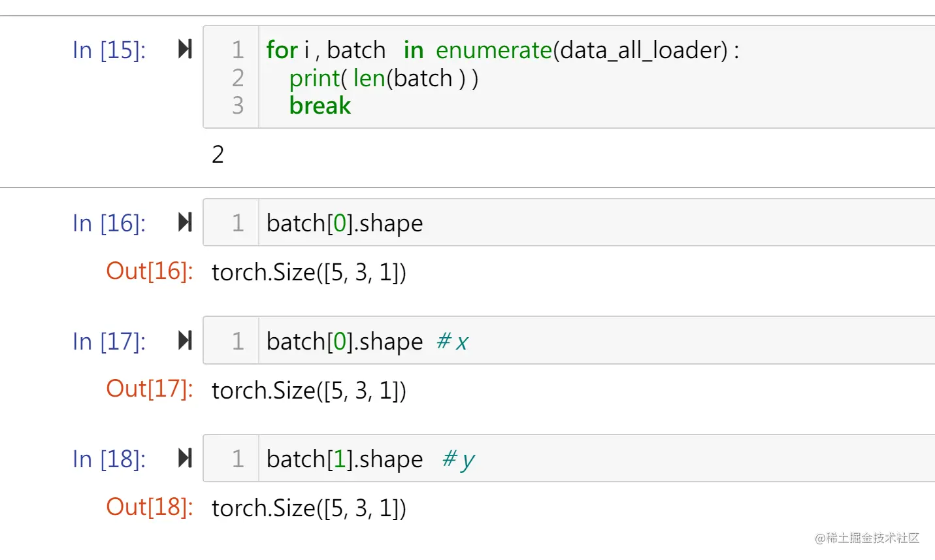Viewport: 935px width, 560px height.
Task: Run the cell In [16]
Action: (x=185, y=223)
